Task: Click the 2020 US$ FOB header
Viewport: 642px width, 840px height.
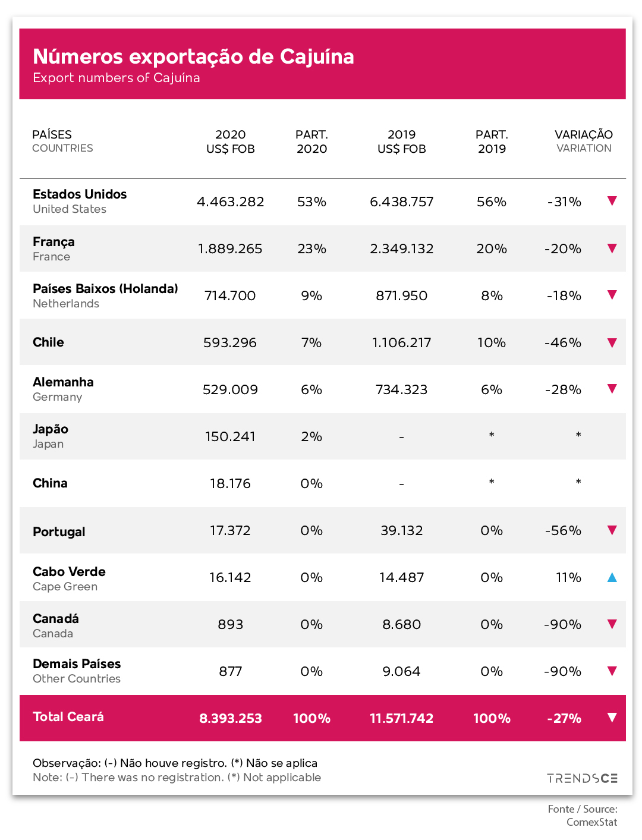Action: (231, 141)
